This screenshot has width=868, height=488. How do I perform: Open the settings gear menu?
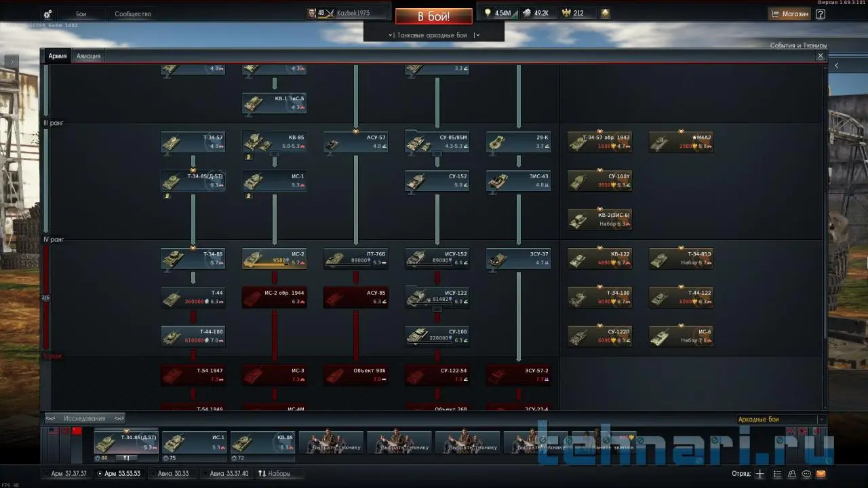(47, 14)
